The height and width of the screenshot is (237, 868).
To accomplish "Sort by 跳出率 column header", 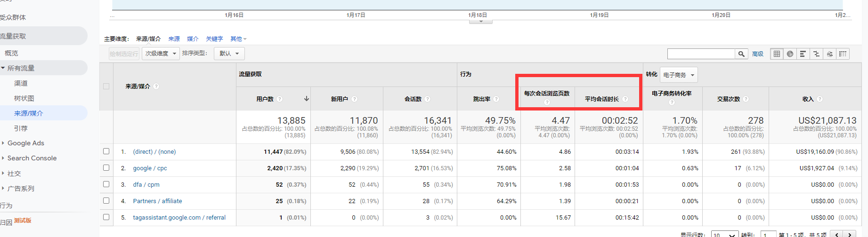I will pos(482,99).
